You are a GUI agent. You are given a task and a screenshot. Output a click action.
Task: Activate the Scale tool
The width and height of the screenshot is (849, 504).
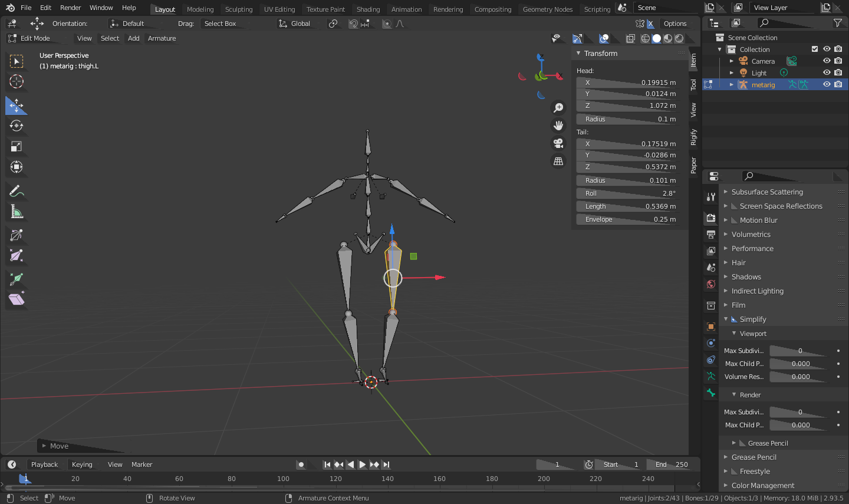pos(17,147)
